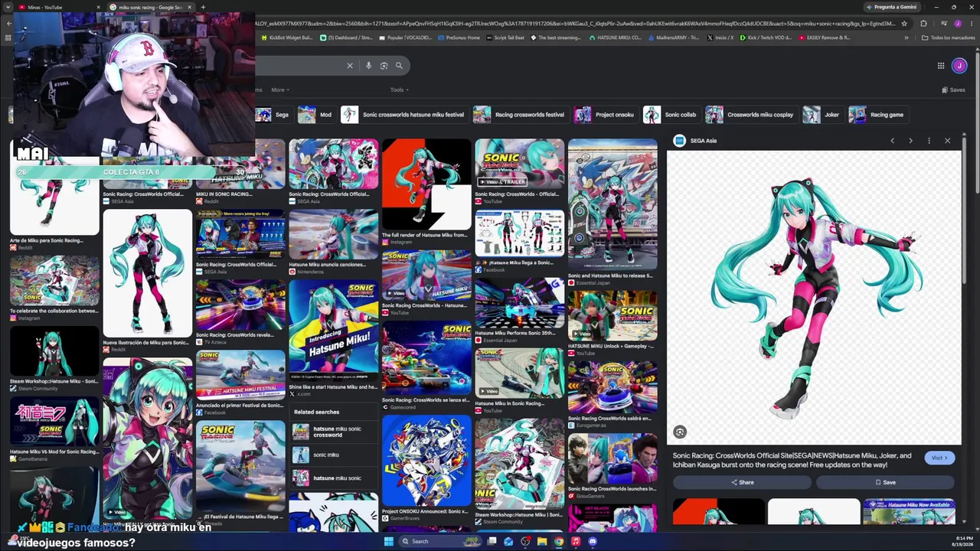
Task: Open the Google account avatar menu
Action: click(x=959, y=66)
